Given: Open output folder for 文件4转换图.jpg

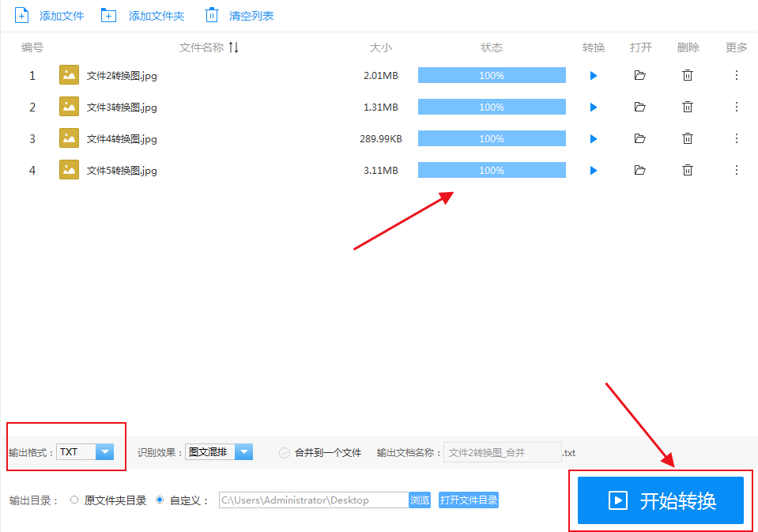Looking at the screenshot, I should click(640, 139).
